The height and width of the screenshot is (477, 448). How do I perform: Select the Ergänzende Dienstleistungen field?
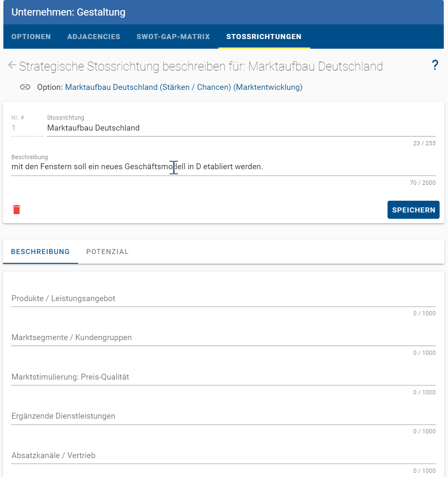pos(223,416)
